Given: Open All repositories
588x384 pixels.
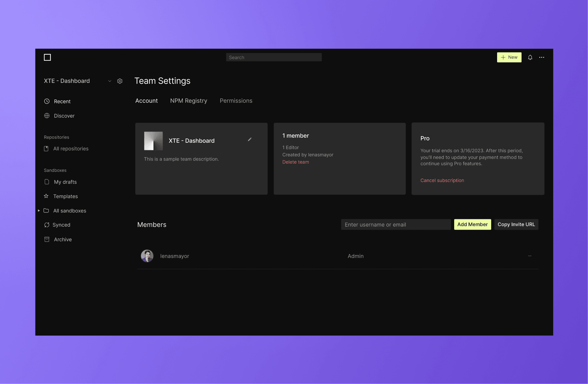Looking at the screenshot, I should 71,148.
